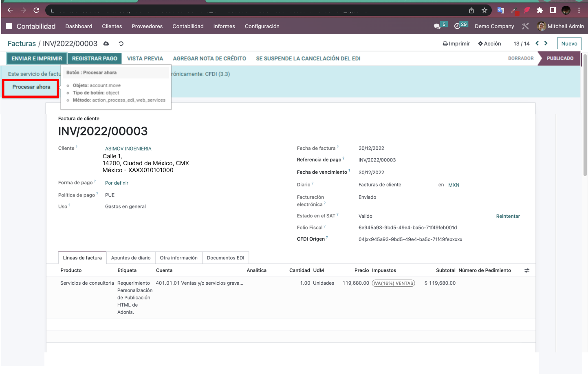Open the debug tools wrench icon
The width and height of the screenshot is (588, 374).
pyautogui.click(x=525, y=26)
